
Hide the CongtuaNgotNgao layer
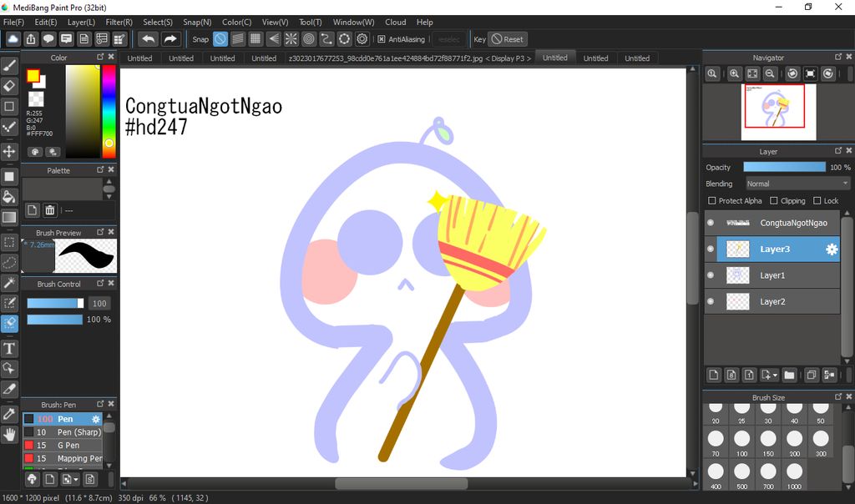click(711, 223)
